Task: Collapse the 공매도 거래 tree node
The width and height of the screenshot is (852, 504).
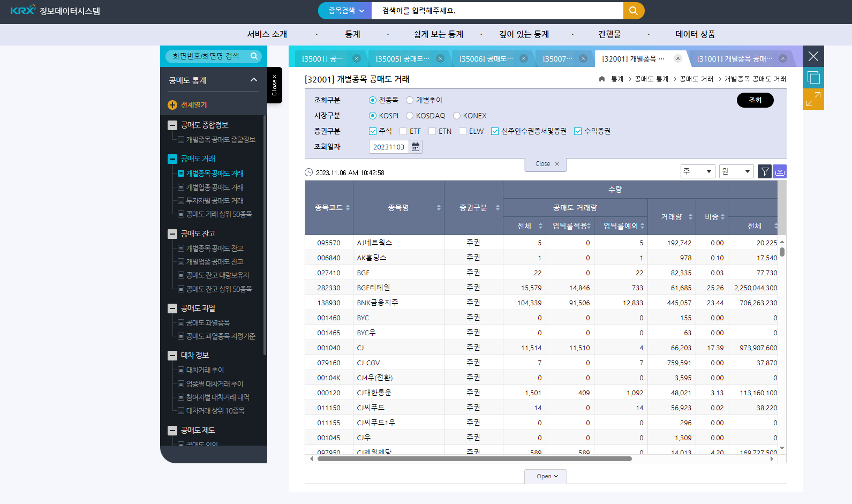Action: point(172,159)
